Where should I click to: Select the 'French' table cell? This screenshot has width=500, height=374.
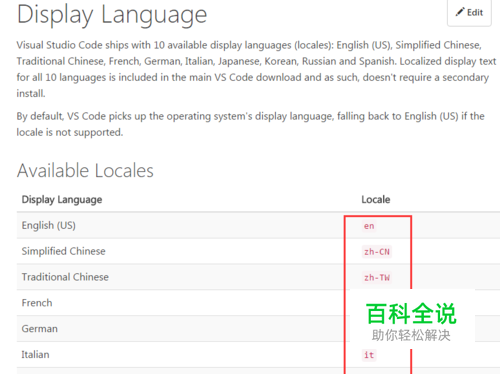click(37, 303)
